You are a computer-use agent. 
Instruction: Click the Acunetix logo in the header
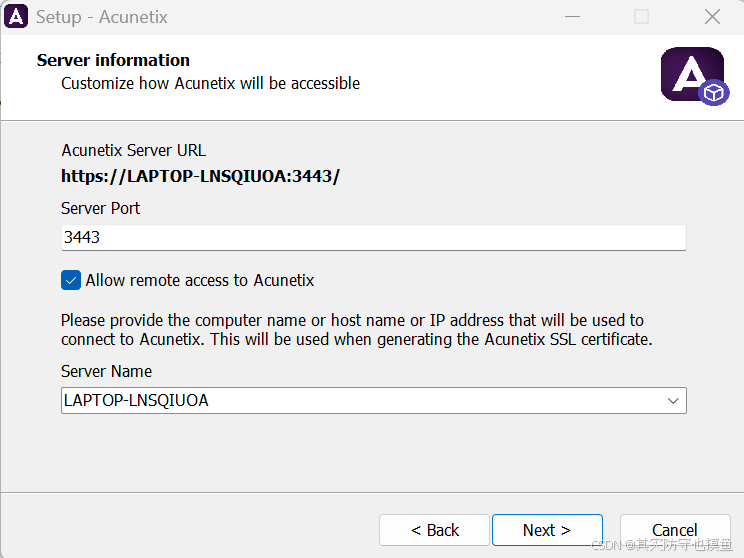[x=694, y=76]
